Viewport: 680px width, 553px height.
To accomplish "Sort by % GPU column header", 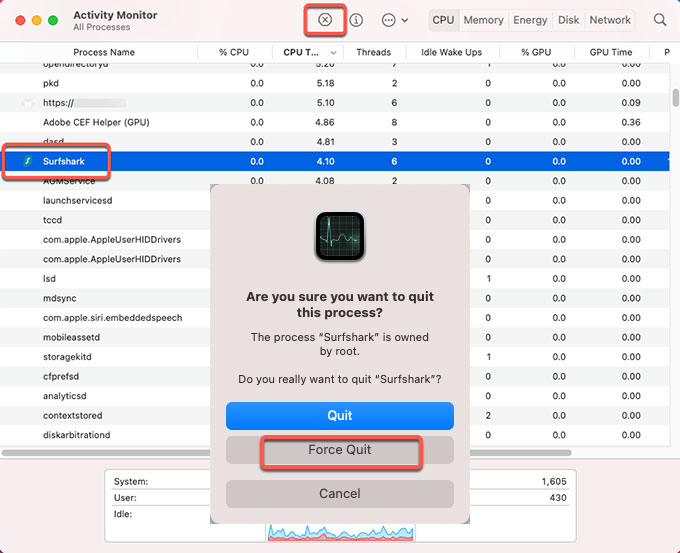I will click(x=535, y=52).
